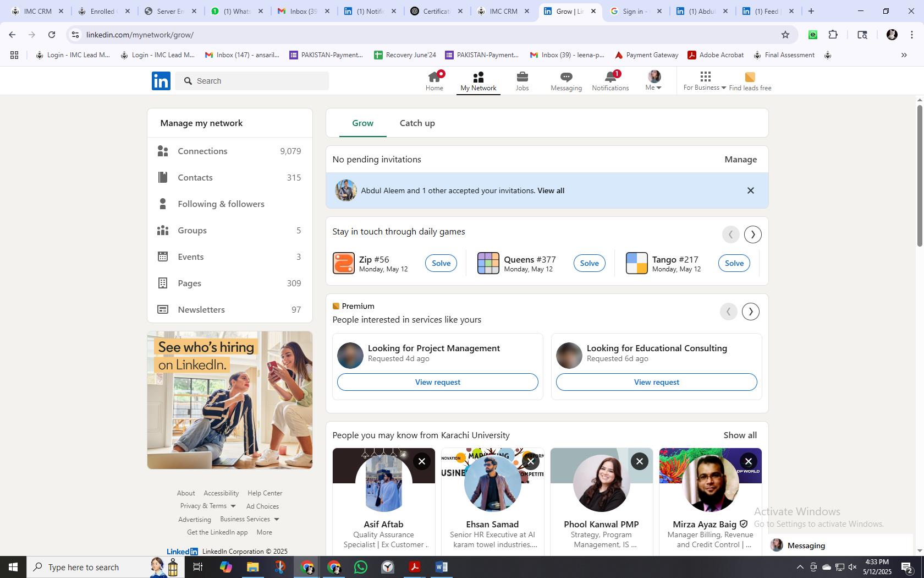This screenshot has height=578, width=924.
Task: Switch to the Inbox Gmail browser tab
Action: 304,11
